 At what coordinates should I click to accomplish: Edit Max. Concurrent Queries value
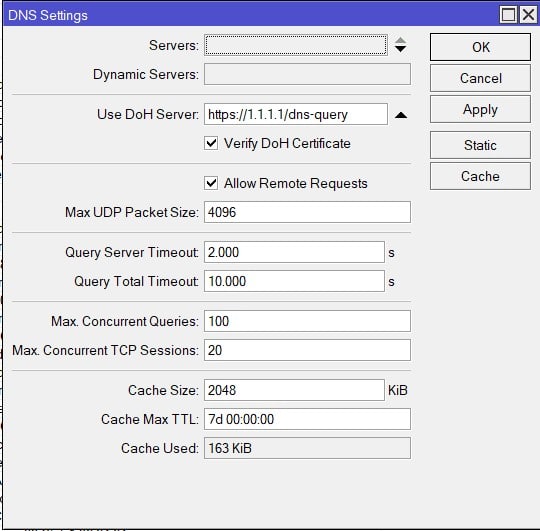(307, 321)
